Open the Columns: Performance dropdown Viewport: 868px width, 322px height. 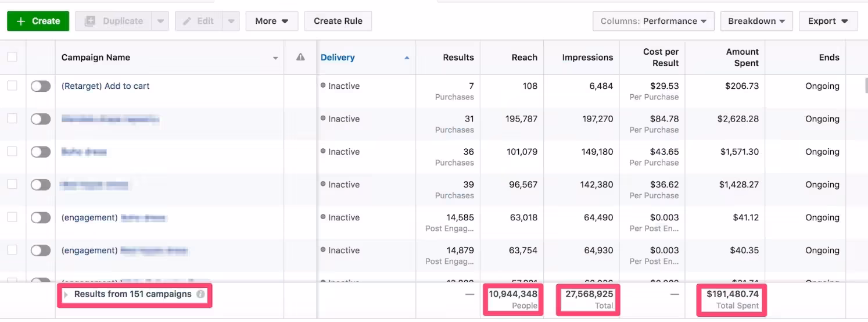pyautogui.click(x=654, y=21)
